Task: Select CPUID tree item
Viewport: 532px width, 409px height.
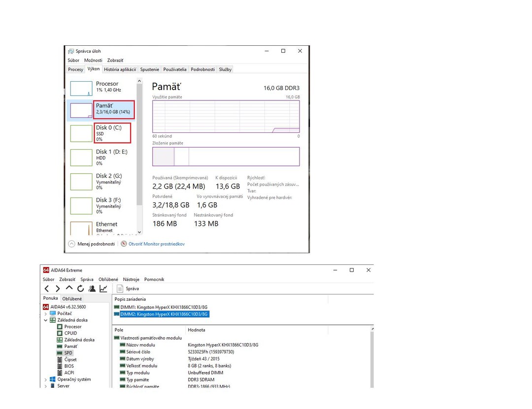Action: [67, 333]
